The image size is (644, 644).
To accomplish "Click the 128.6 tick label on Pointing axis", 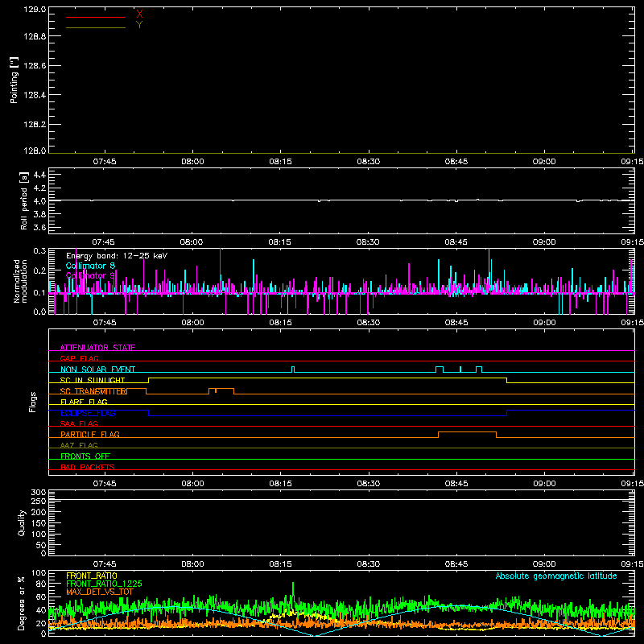I will [35, 66].
